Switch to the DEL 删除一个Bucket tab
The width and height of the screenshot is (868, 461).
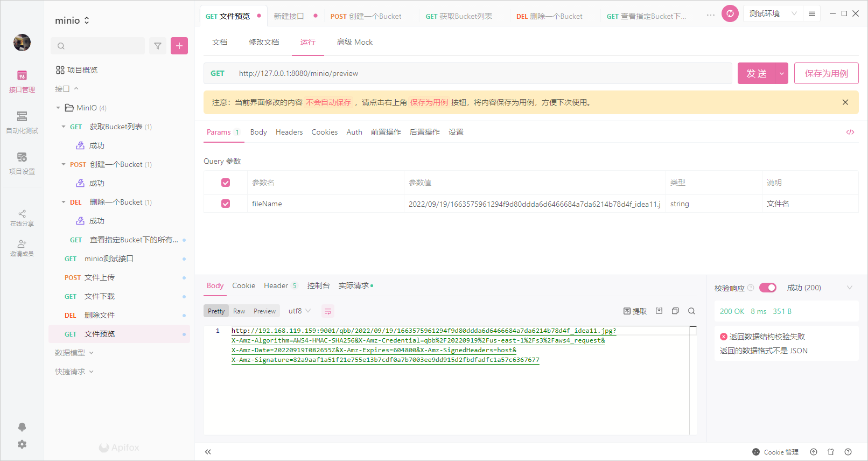click(x=549, y=16)
